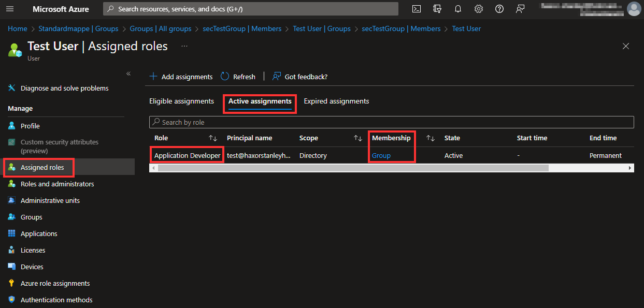644x308 pixels.
Task: Click the Test User page header icon
Action: coord(15,50)
